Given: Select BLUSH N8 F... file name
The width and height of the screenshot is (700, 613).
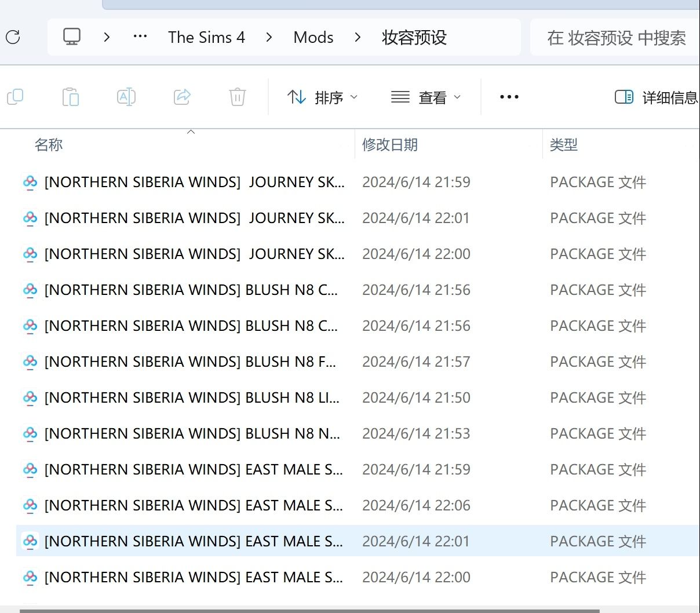Looking at the screenshot, I should (x=190, y=362).
